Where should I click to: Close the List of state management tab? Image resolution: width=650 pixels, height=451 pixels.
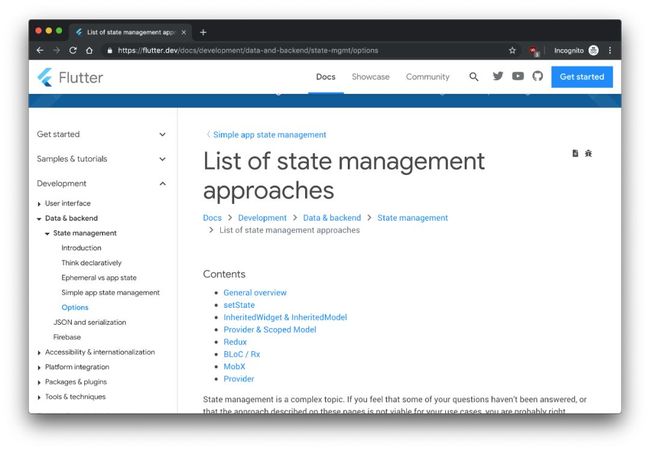click(184, 32)
